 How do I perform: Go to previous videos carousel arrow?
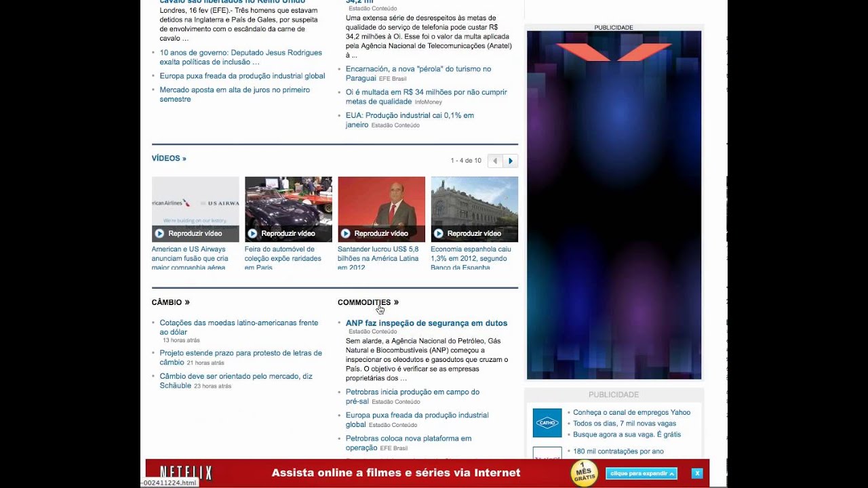click(x=495, y=161)
